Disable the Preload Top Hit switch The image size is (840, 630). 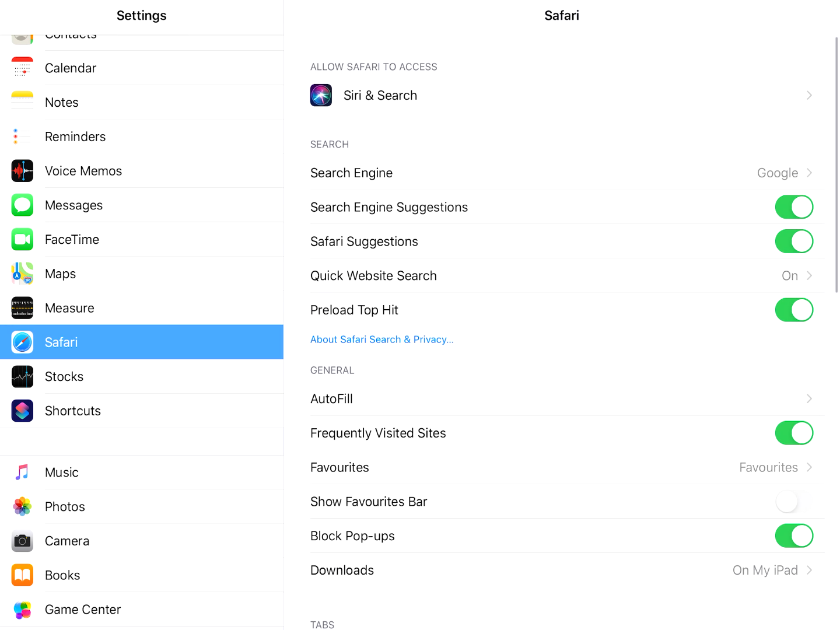[794, 310]
